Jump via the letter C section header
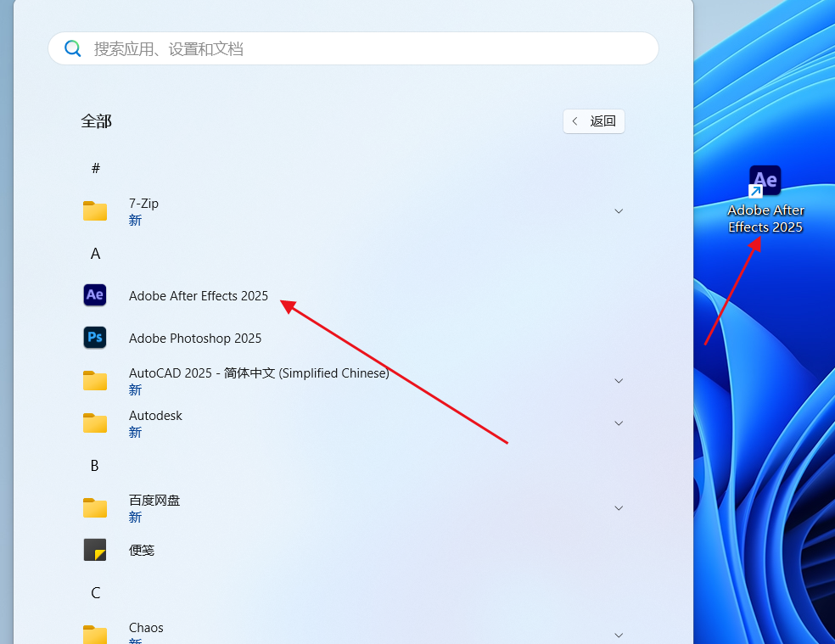Screen dimensions: 835x644 [x=95, y=593]
